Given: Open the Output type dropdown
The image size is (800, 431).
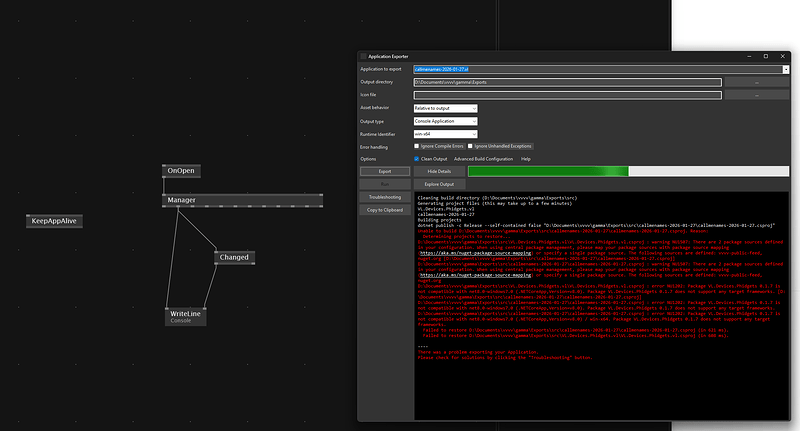Looking at the screenshot, I should click(446, 121).
